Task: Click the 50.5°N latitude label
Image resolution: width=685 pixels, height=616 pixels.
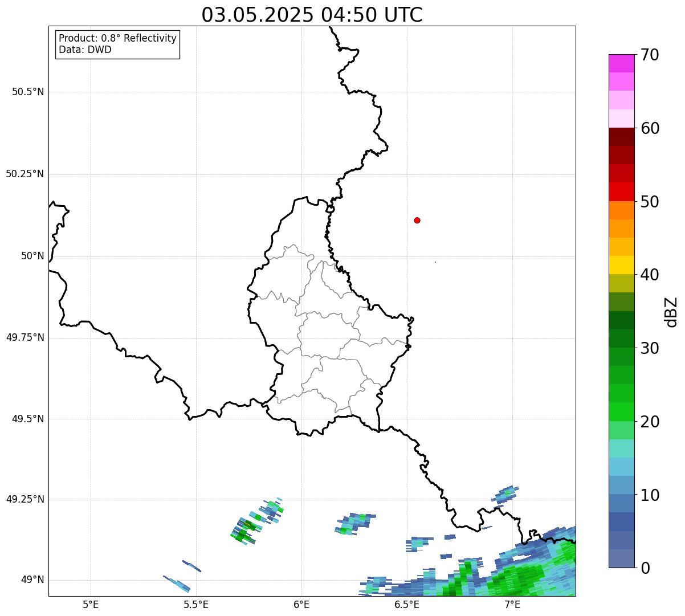Action: 28,92
